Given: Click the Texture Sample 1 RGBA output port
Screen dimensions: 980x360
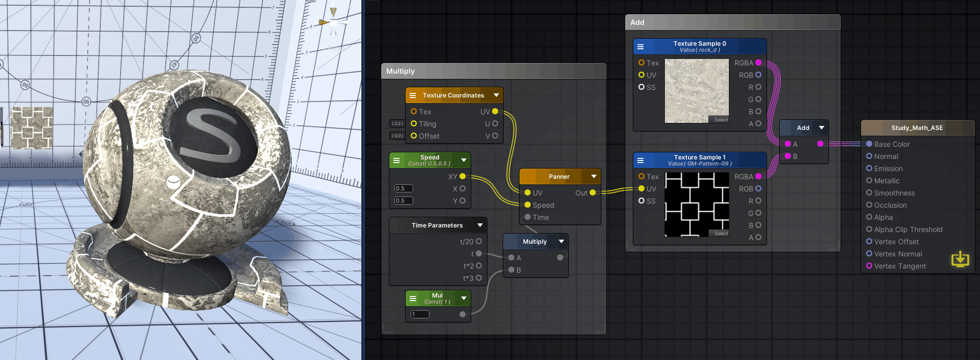Looking at the screenshot, I should click(758, 177).
